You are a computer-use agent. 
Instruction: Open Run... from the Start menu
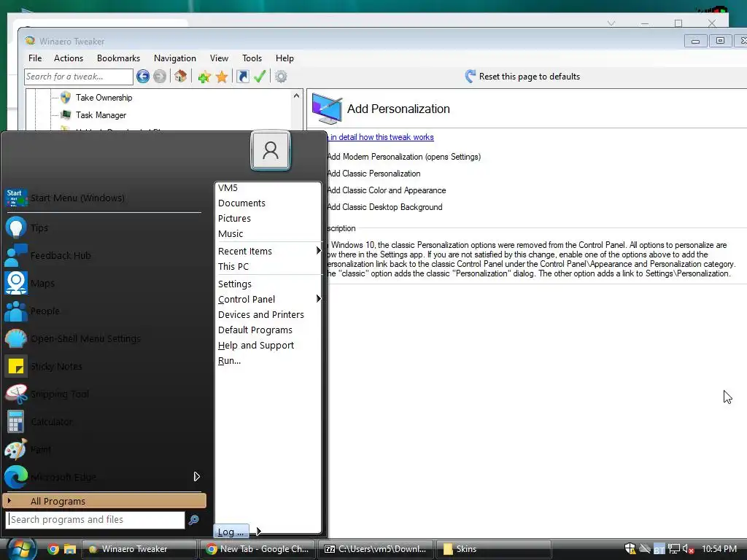pos(268,360)
